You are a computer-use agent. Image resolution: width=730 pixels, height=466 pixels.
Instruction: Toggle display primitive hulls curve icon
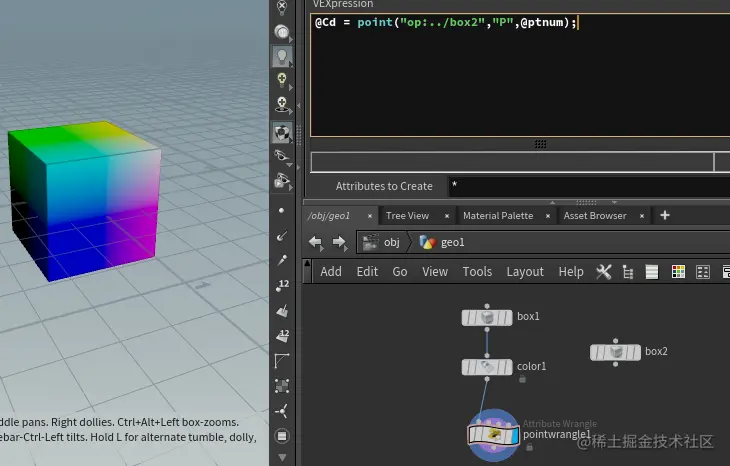click(282, 360)
